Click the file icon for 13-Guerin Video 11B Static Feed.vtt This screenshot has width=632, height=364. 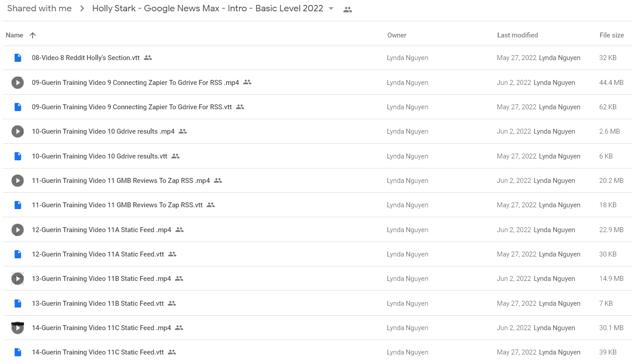tap(18, 303)
